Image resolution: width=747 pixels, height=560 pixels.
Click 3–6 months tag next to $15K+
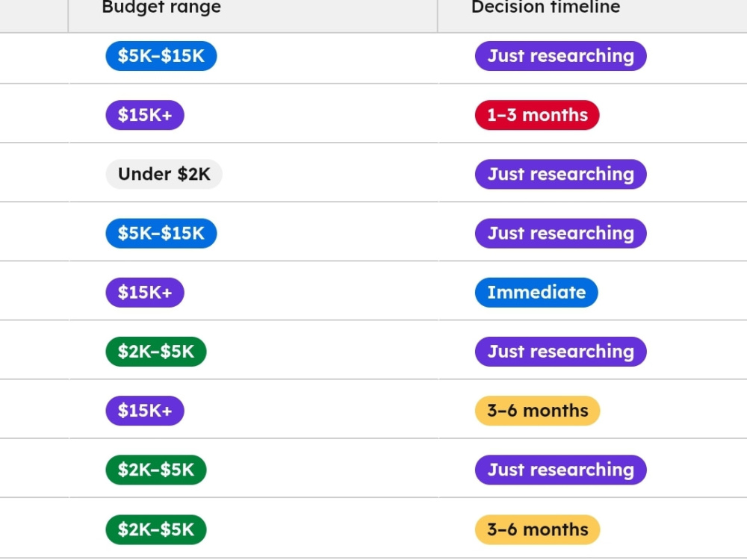[537, 411]
